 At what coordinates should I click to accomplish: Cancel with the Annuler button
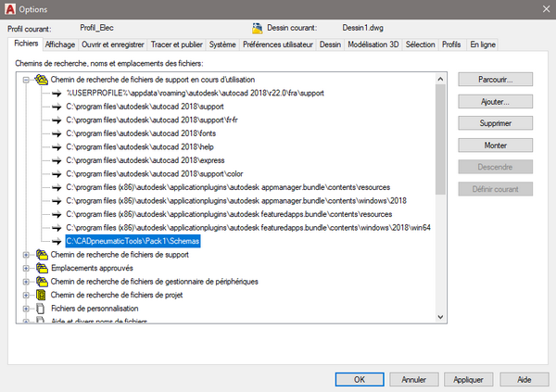coord(414,380)
